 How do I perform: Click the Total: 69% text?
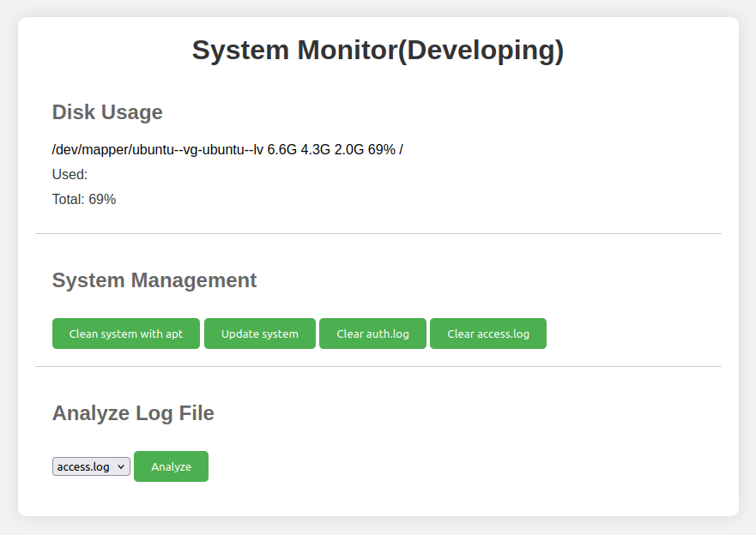[x=84, y=200]
